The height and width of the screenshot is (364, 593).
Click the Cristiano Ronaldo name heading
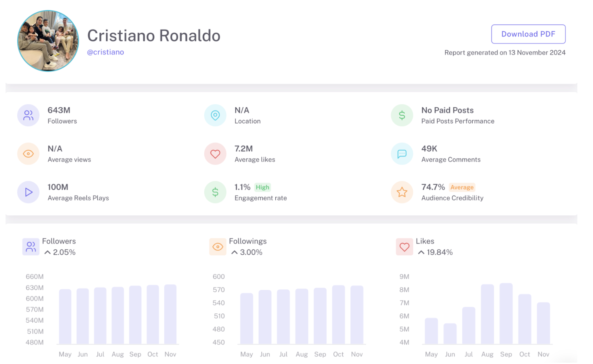154,35
